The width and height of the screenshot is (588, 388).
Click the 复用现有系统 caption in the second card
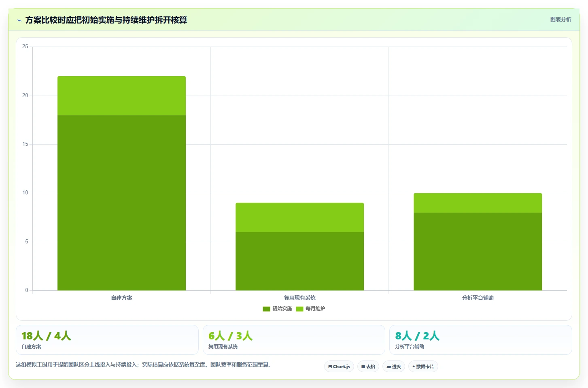223,347
